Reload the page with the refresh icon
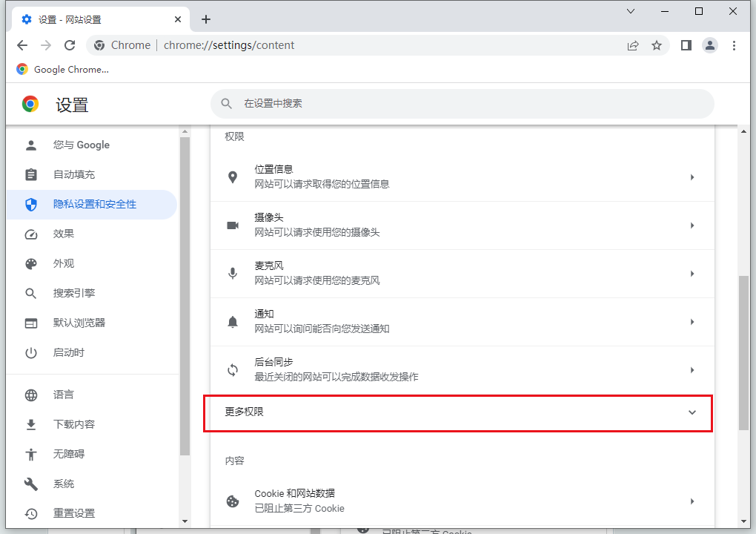Screen dimensions: 756x534 point(70,45)
